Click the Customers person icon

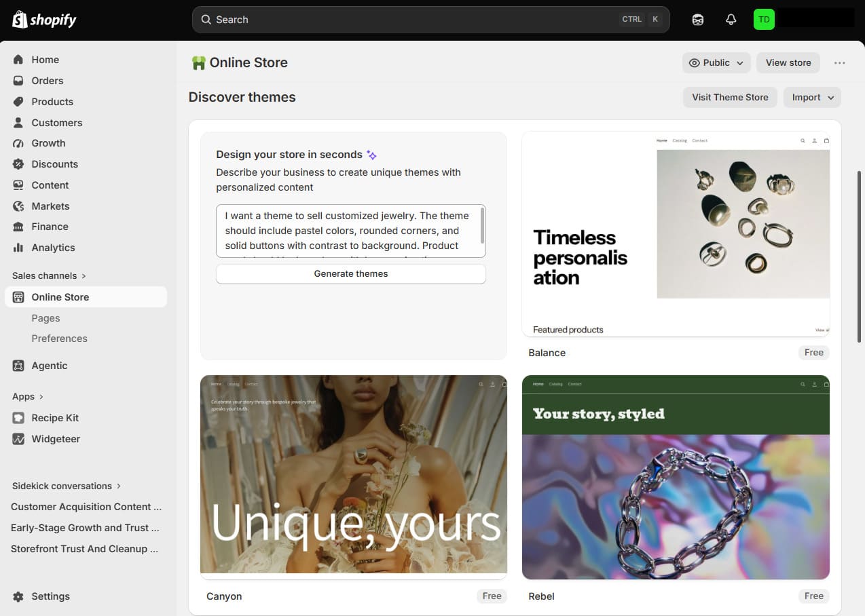[18, 123]
